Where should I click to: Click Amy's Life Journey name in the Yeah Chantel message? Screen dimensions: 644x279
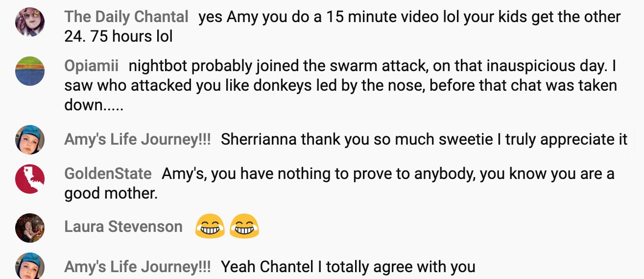(x=138, y=267)
